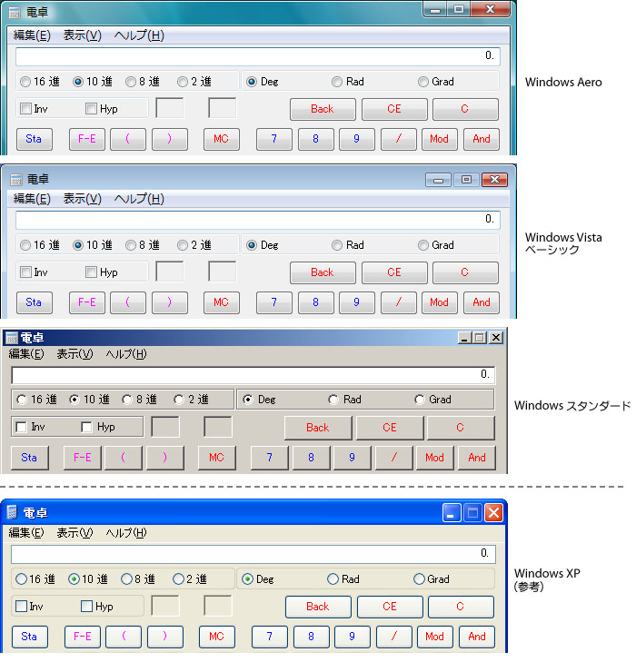Viewport: 636px width, 672px height.
Task: Select 2 進 radio in Vista Basic calculator
Action: coord(183,245)
